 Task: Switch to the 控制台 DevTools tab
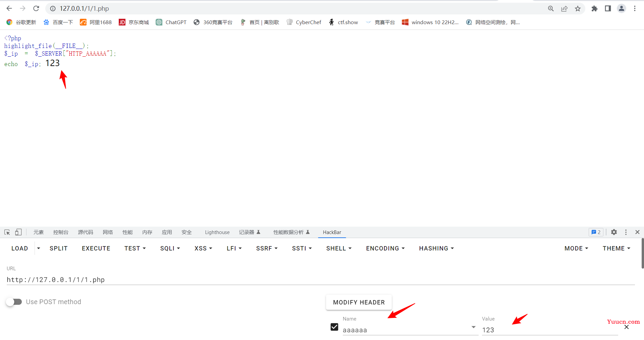[61, 232]
